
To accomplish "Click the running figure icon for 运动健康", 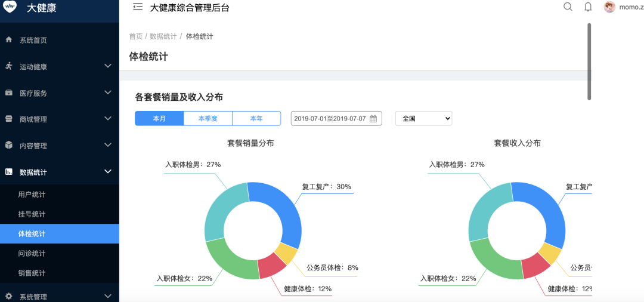I will tap(9, 66).
